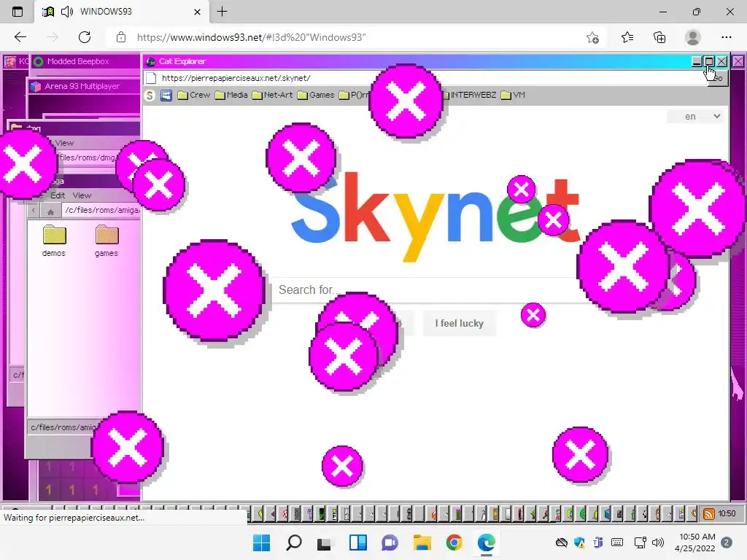Click Arena 93 Multiplayer window title

[82, 87]
